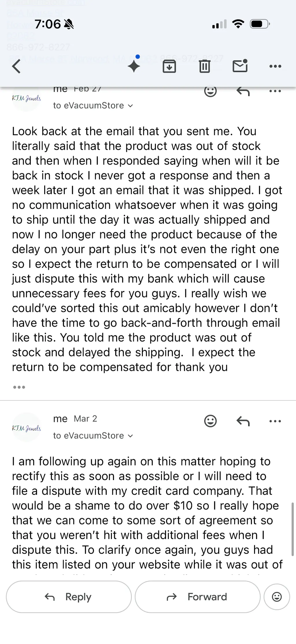Viewport: 296px width, 644px height.
Task: Tap the Gemini sparkle summarize icon
Action: click(134, 66)
